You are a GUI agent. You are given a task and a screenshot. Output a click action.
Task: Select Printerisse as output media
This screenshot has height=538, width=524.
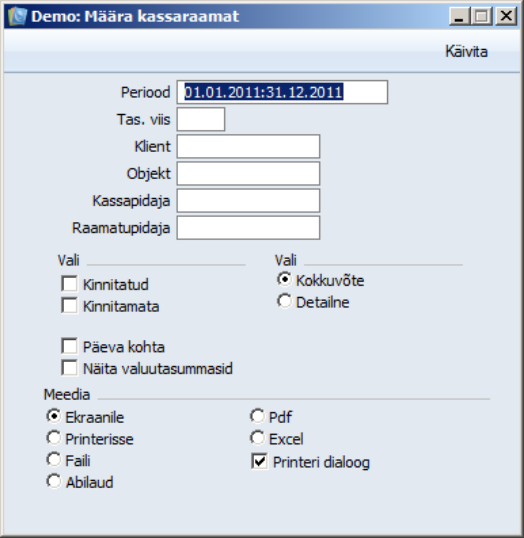click(x=54, y=438)
